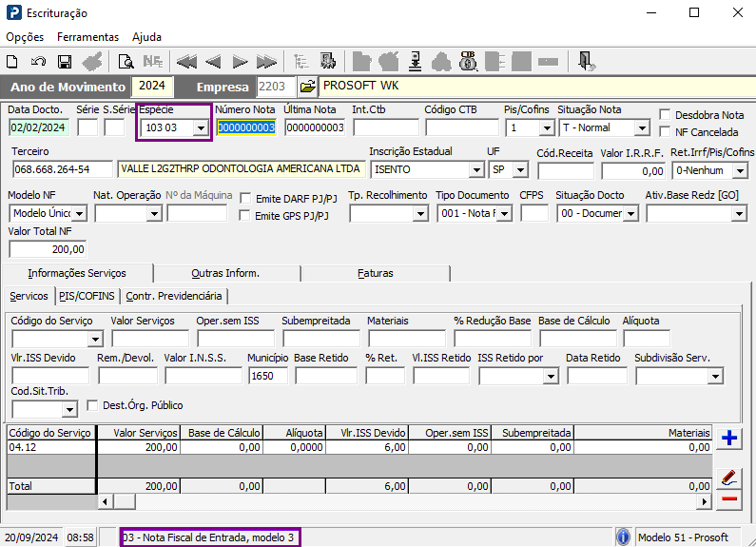Click the grayed apple-shaped toolbar icon
This screenshot has width=756, height=547.
(x=389, y=62)
